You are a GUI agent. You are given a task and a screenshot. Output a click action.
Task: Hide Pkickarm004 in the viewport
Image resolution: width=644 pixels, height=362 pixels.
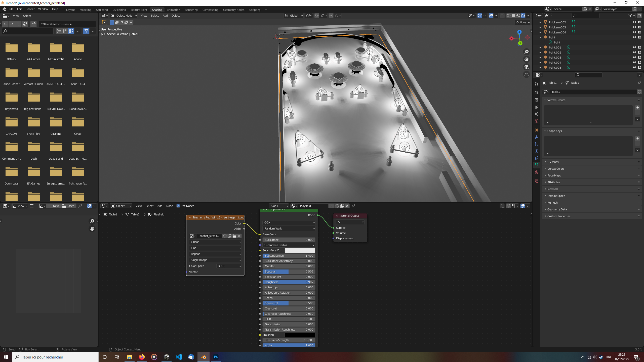tap(634, 32)
